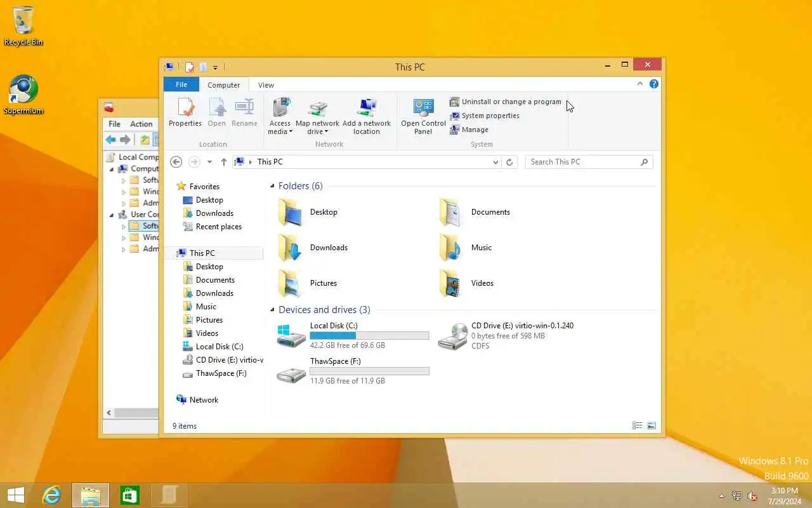
Task: Click Add a network location
Action: pyautogui.click(x=367, y=116)
